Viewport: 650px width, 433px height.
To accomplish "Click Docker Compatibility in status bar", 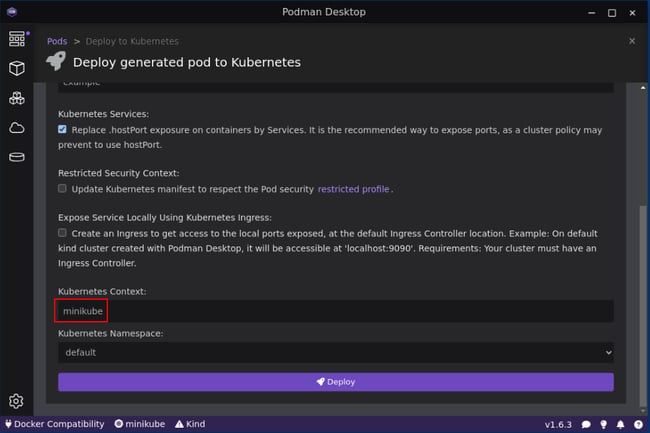I will (x=53, y=424).
